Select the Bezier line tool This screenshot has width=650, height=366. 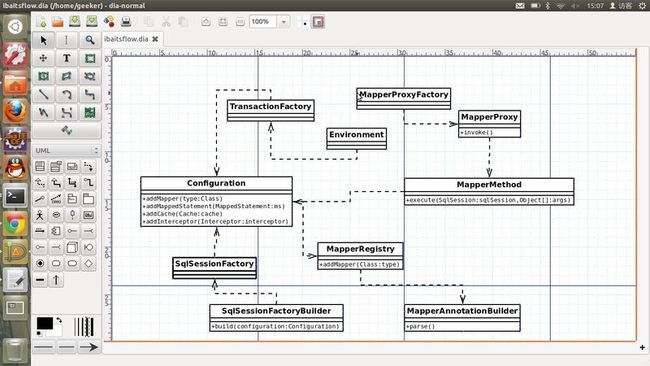[x=66, y=112]
